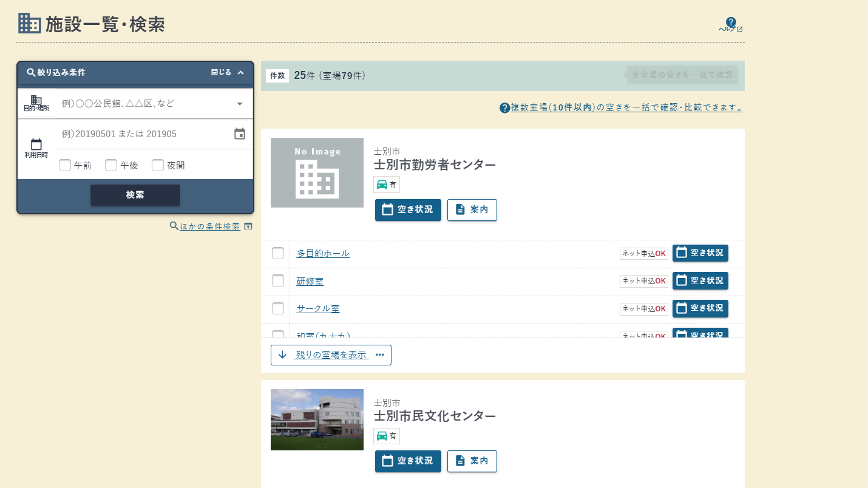The width and height of the screenshot is (868, 488).
Task: Open the 研修室 link
Action: [x=310, y=281]
